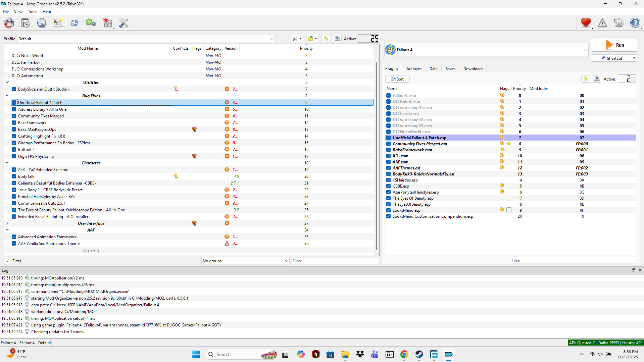This screenshot has width=644, height=362.
Task: Click the heart flag on Baka MaxPapyrusOps row
Action: coord(194,130)
